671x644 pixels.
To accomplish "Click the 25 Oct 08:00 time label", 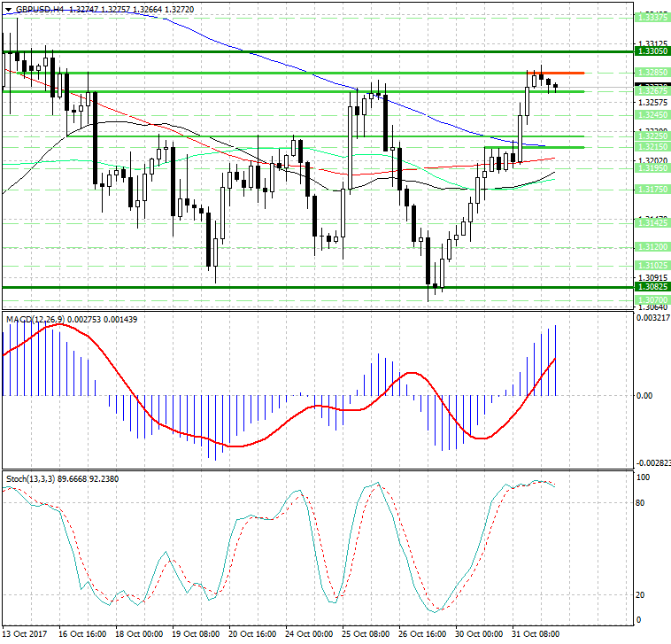I will tap(365, 634).
